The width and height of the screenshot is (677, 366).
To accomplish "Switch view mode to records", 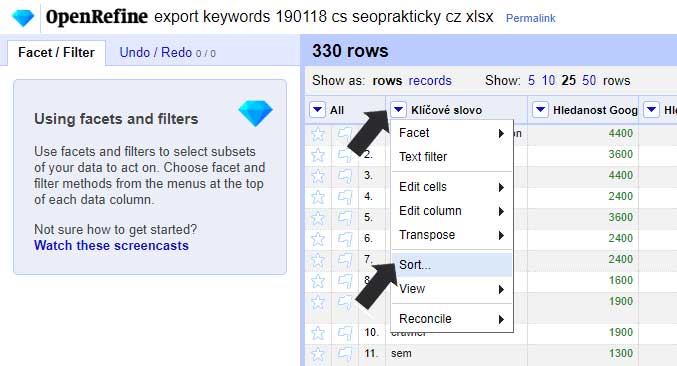I will (430, 80).
